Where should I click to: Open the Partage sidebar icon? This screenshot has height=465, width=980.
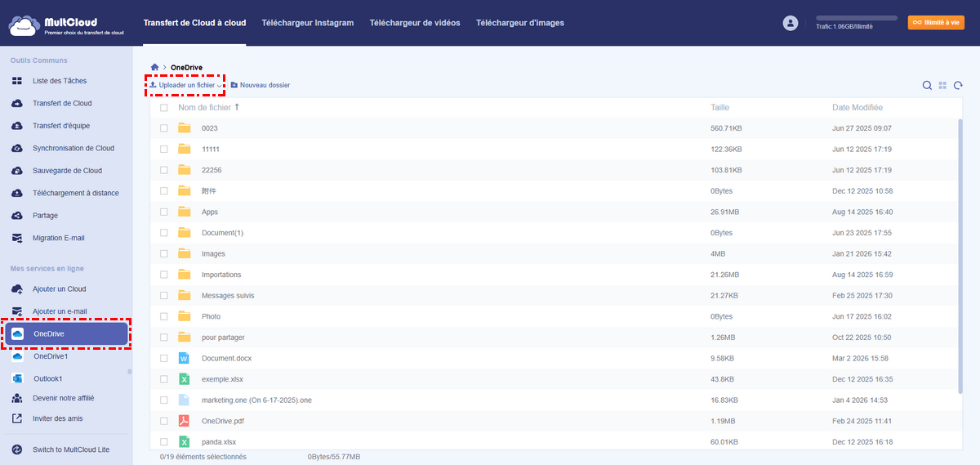17,216
